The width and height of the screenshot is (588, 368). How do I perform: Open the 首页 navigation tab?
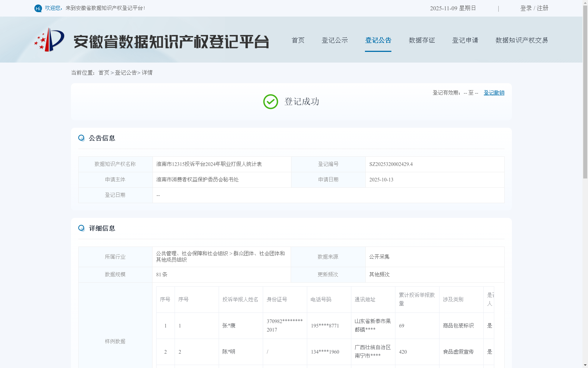[298, 40]
